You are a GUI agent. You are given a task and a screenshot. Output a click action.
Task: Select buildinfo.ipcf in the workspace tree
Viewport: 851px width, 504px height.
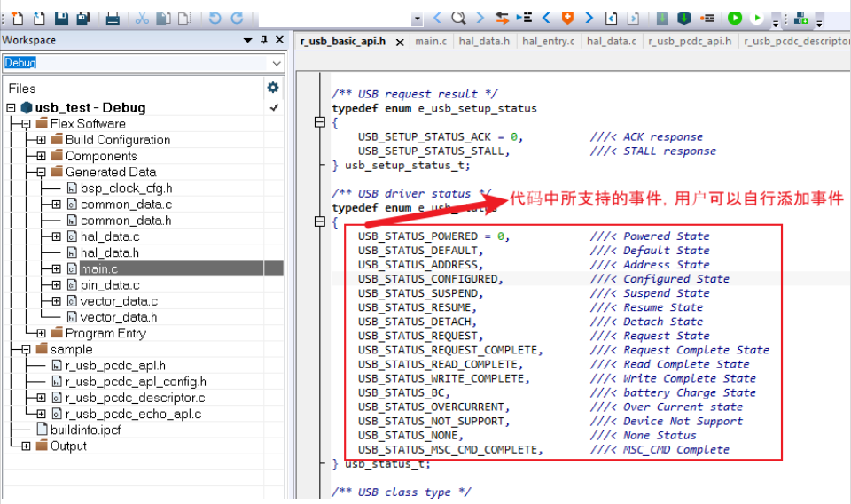tap(85, 430)
